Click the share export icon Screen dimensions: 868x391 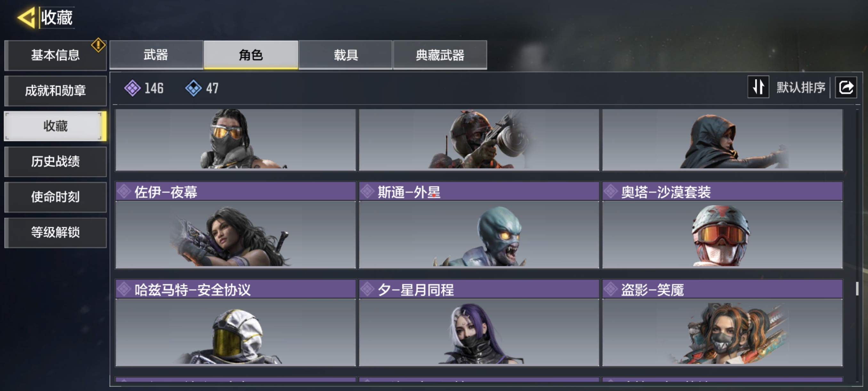[x=846, y=88]
